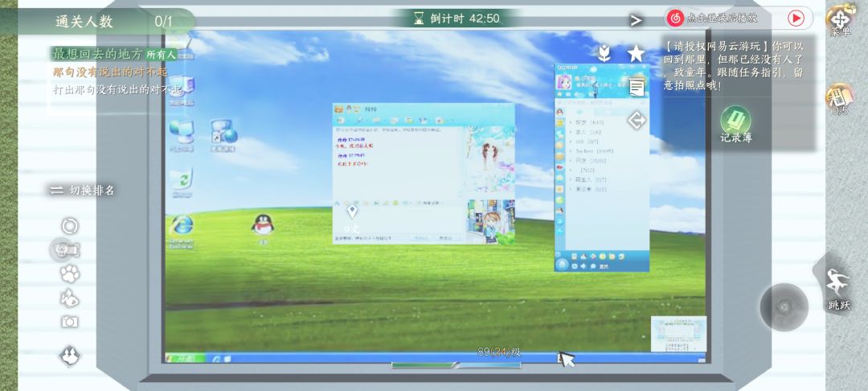Image resolution: width=868 pixels, height=391 pixels.
Task: Open the network places desktop icon
Action: (182, 135)
